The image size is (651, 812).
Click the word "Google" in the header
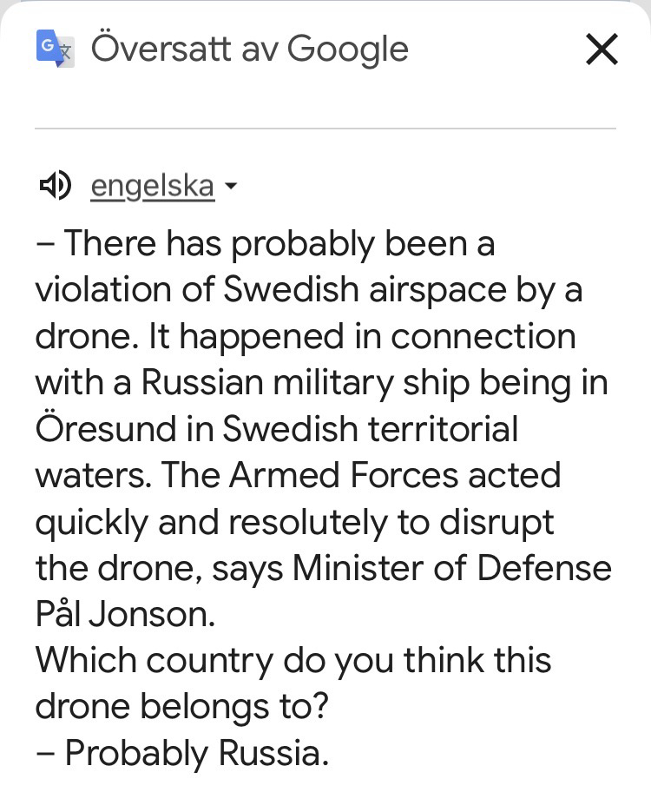pyautogui.click(x=347, y=50)
